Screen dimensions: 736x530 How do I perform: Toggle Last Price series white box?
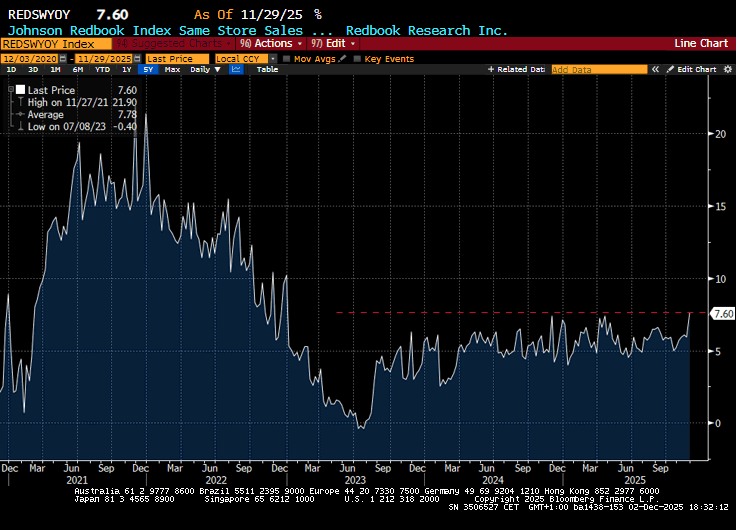pyautogui.click(x=20, y=90)
